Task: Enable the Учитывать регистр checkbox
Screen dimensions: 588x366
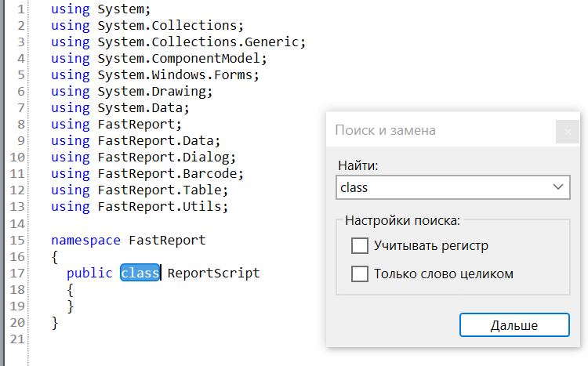Action: click(359, 245)
